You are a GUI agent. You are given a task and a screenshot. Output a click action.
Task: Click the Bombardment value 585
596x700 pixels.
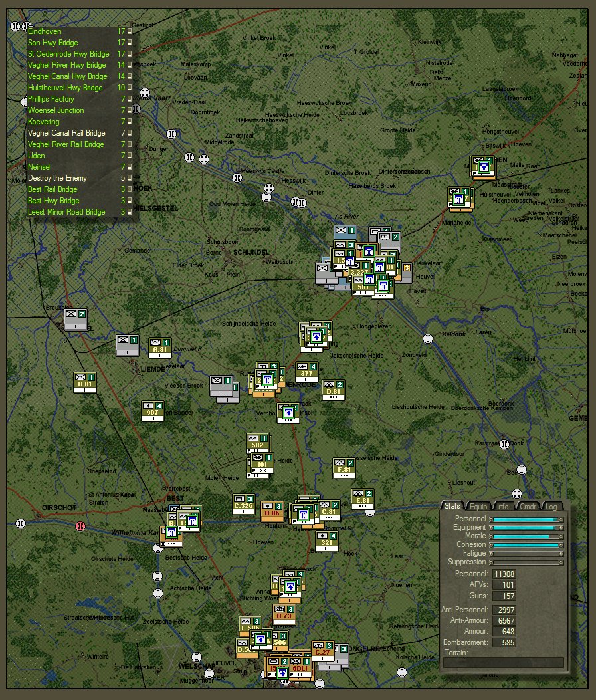[503, 642]
